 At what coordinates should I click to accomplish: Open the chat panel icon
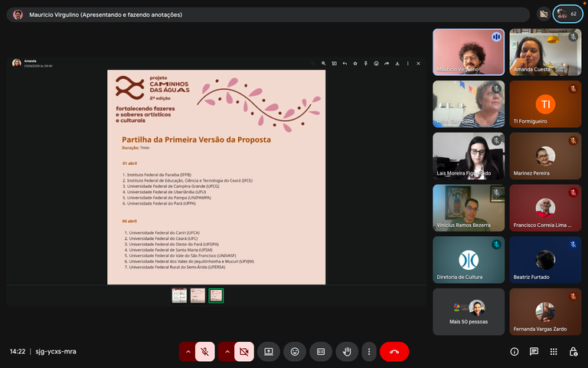tap(534, 352)
